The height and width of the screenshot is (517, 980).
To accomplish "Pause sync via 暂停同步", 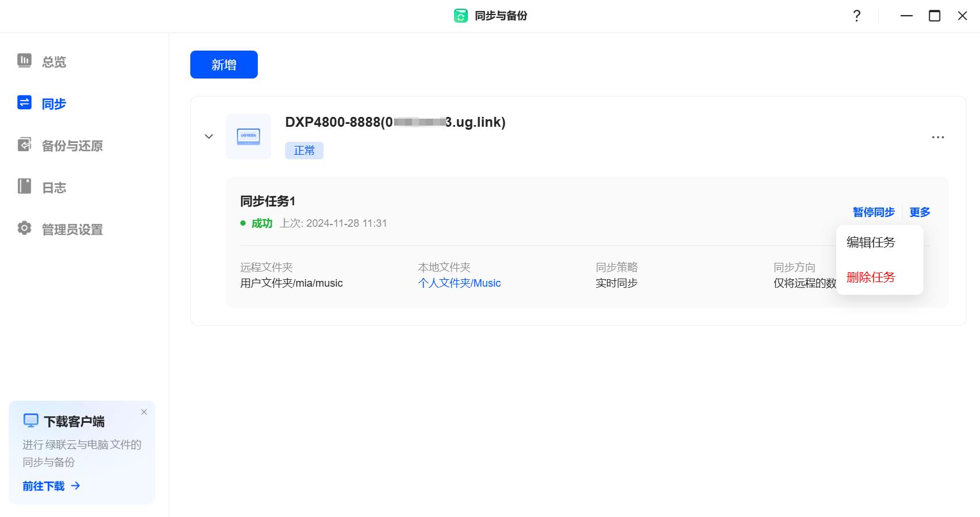I will coord(874,212).
